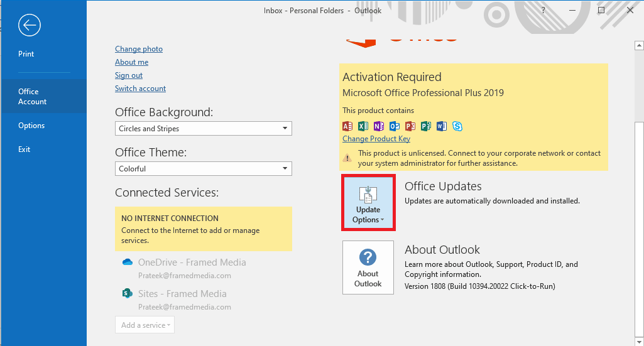Expand the Add a service dropdown

tap(145, 325)
